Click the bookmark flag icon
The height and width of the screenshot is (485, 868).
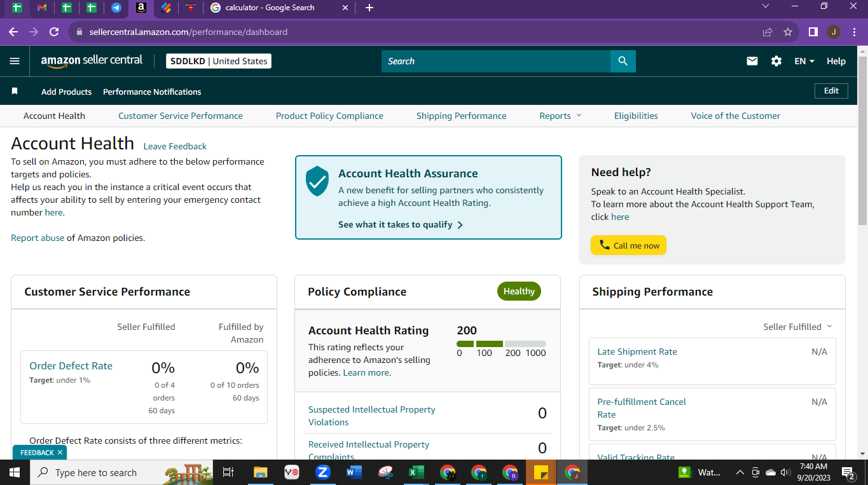(15, 92)
